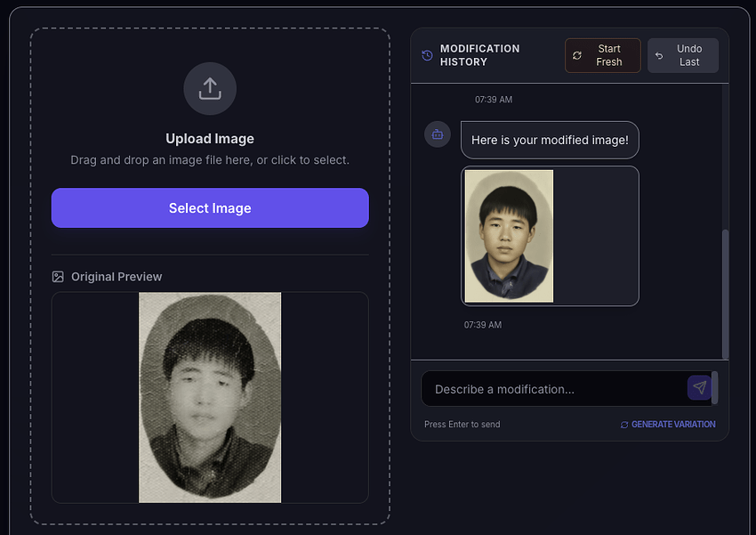The width and height of the screenshot is (756, 535).
Task: Click the 07:39 AM timestamp below the image
Action: click(x=483, y=325)
